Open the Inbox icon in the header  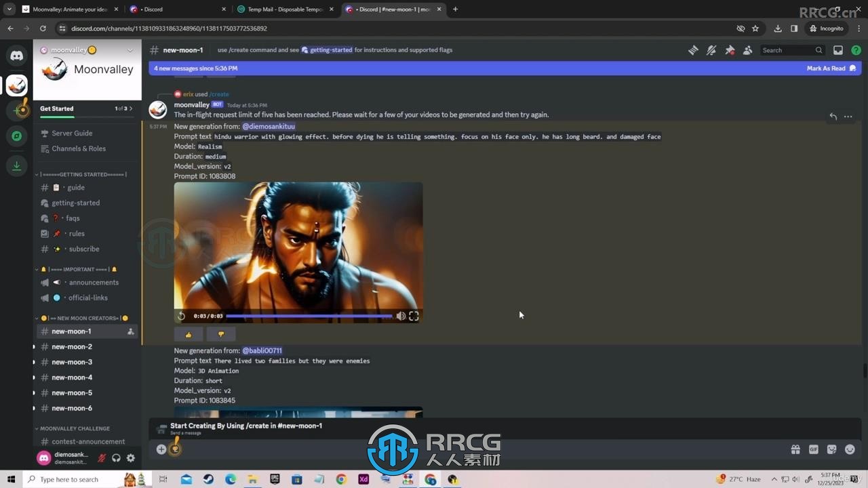838,50
